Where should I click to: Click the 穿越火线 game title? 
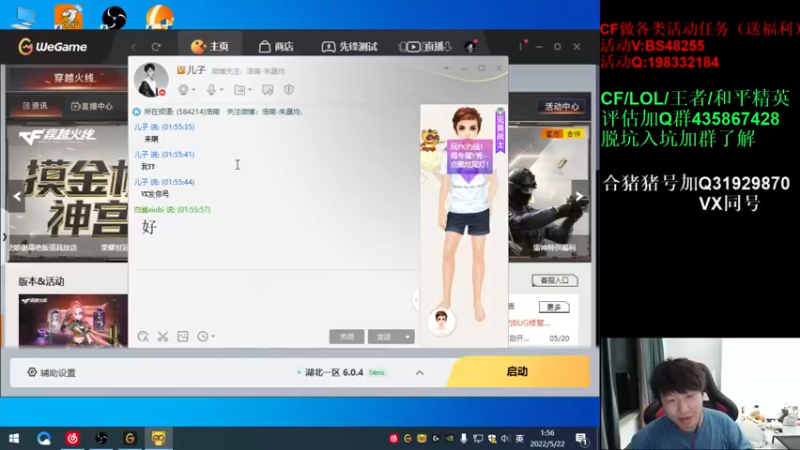(75, 78)
